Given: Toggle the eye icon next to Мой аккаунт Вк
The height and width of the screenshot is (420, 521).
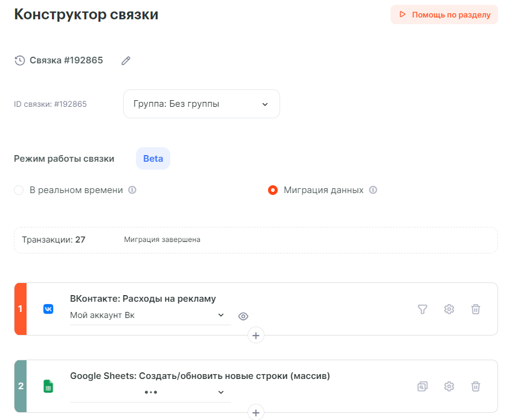Looking at the screenshot, I should tap(243, 316).
